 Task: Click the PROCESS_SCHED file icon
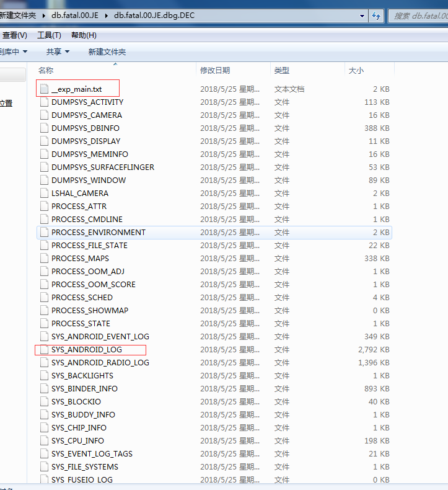coord(45,298)
